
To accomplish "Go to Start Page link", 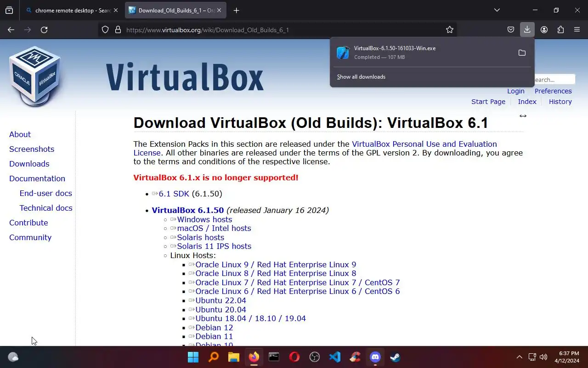I will tap(488, 102).
